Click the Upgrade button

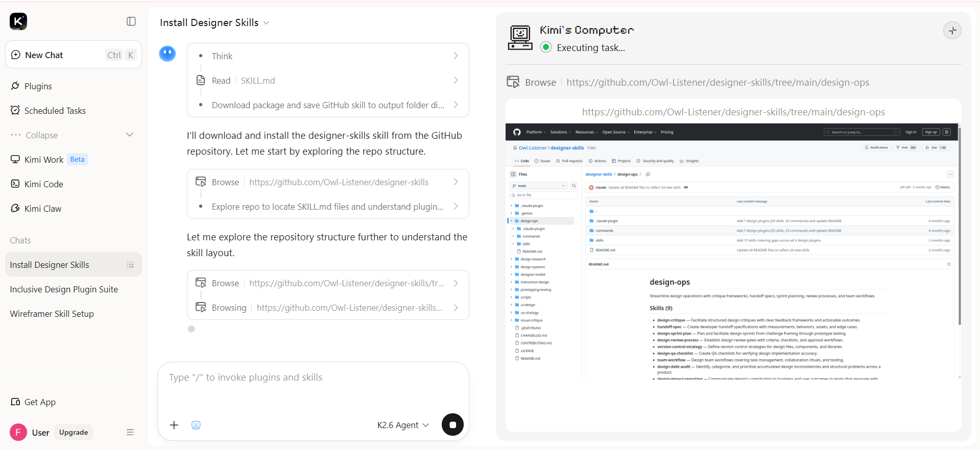(x=74, y=433)
